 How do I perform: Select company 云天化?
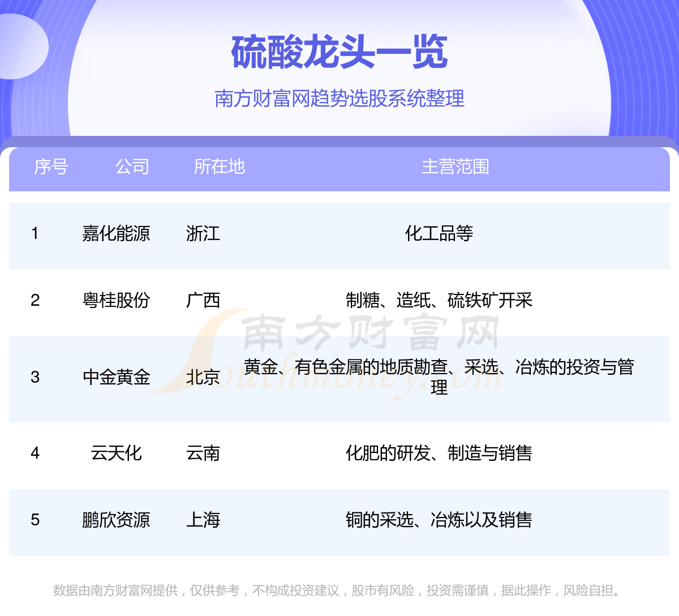(116, 453)
